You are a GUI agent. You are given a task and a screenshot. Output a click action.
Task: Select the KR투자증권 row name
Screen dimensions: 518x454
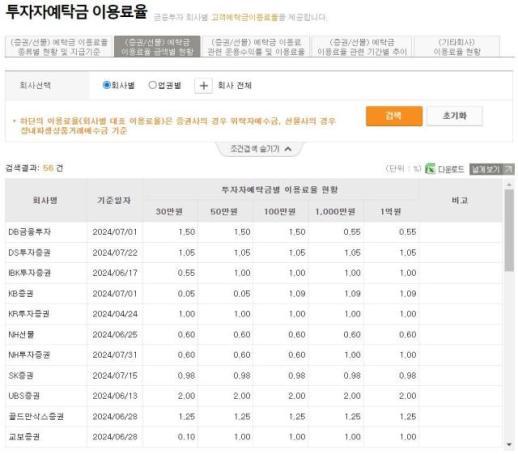tap(29, 314)
